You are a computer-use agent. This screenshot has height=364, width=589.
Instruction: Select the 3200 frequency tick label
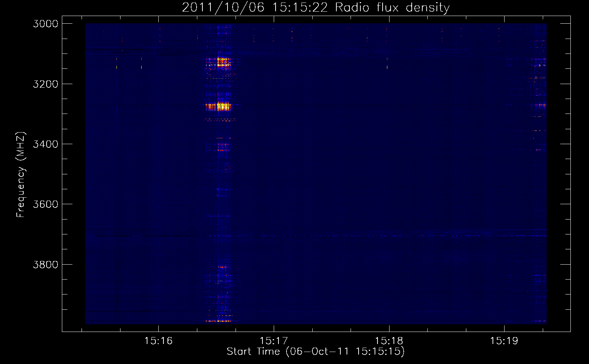coord(46,84)
